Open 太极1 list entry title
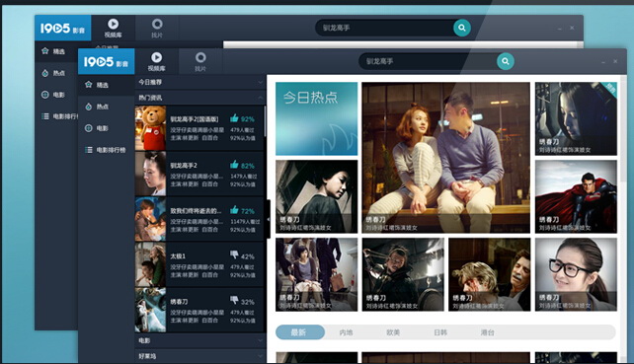The width and height of the screenshot is (634, 364). tap(178, 256)
